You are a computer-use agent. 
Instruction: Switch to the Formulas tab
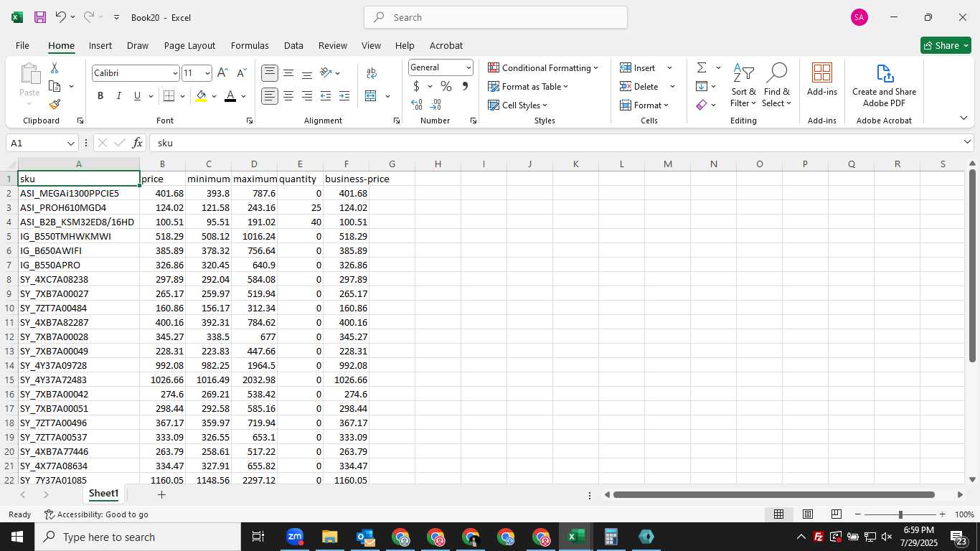pyautogui.click(x=250, y=45)
